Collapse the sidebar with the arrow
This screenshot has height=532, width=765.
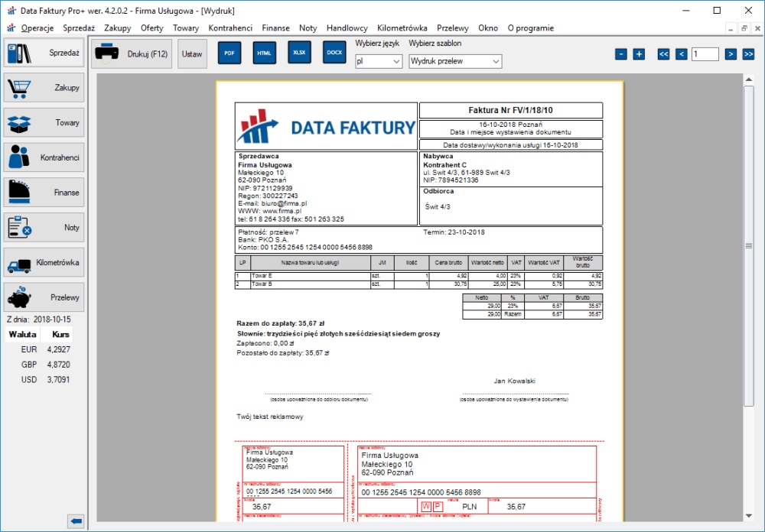pyautogui.click(x=76, y=521)
